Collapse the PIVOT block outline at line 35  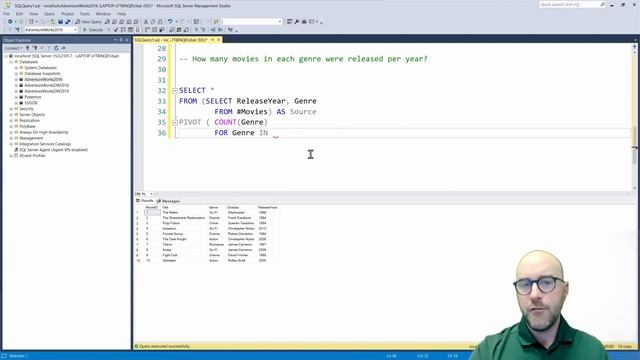tap(175, 122)
